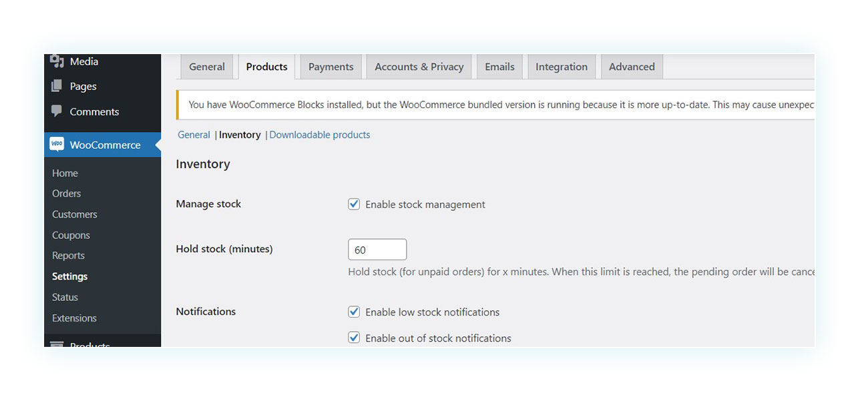Toggle Enable low stock notifications checkbox
The image size is (868, 401).
pos(354,312)
